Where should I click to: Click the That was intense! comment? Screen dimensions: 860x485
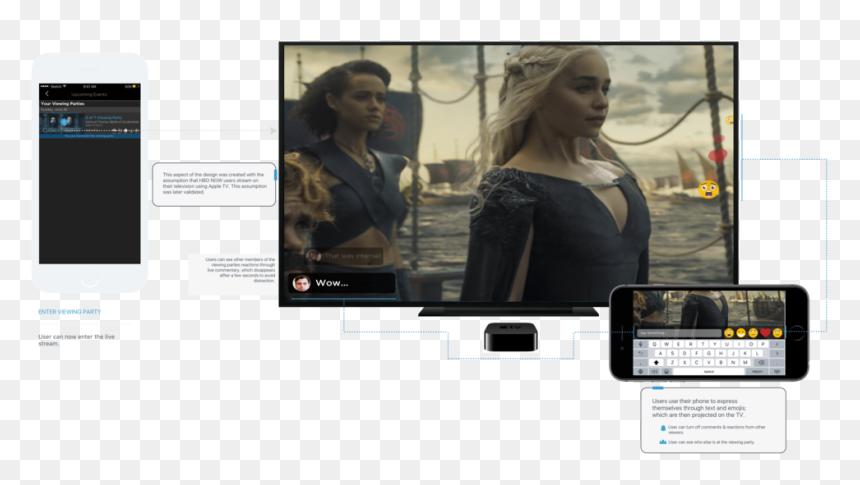pos(344,256)
